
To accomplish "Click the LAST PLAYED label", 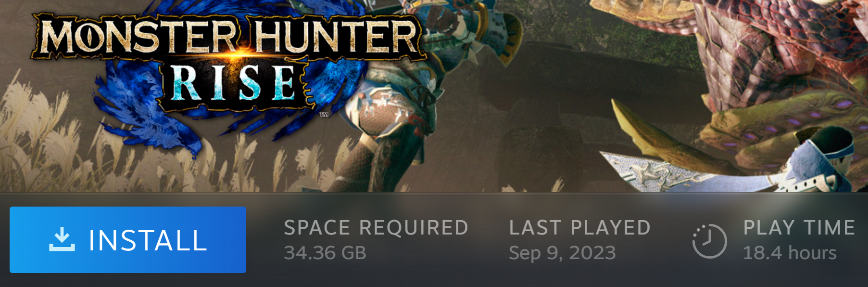I will (x=580, y=228).
